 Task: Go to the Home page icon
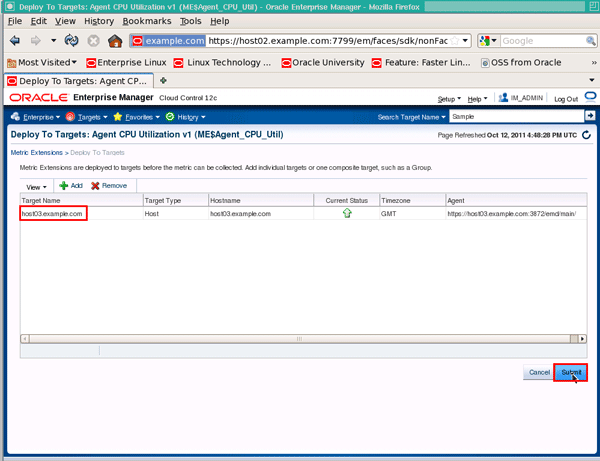[115, 41]
